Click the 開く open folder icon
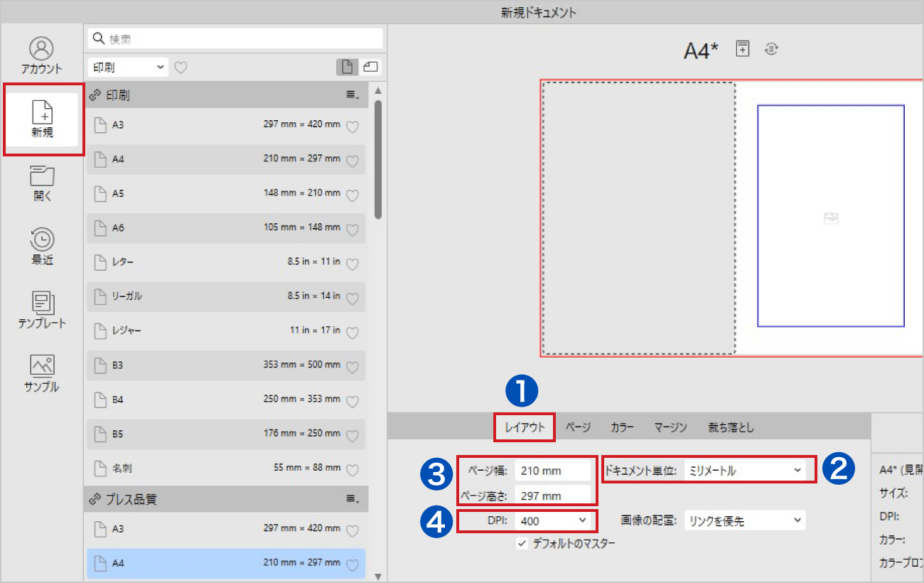This screenshot has width=924, height=583. pyautogui.click(x=43, y=183)
